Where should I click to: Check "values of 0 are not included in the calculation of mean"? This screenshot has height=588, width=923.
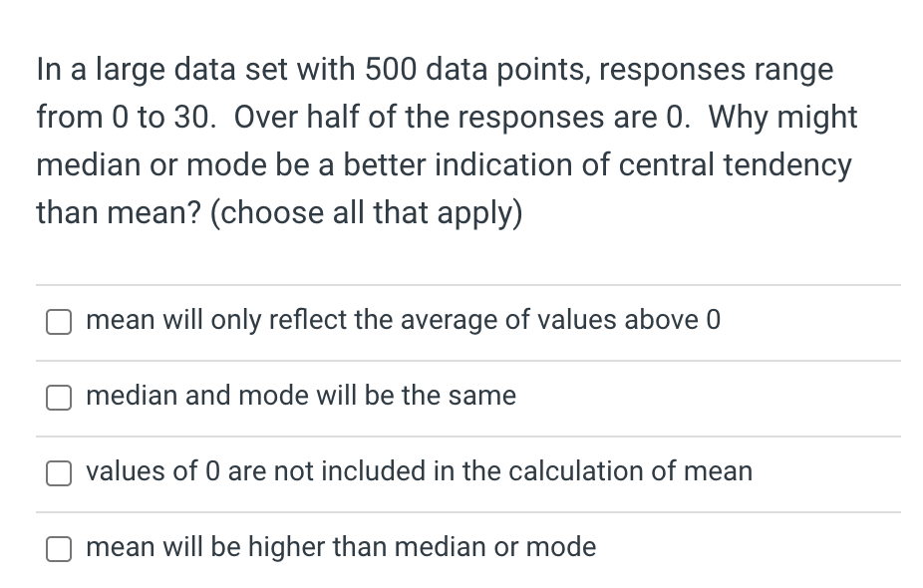pyautogui.click(x=59, y=473)
